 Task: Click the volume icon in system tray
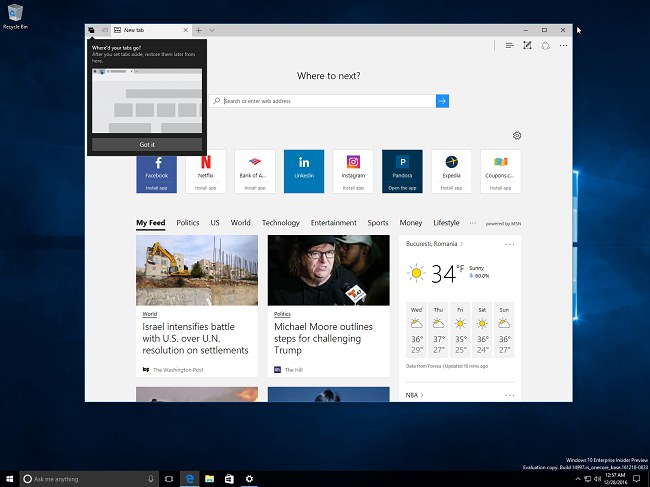(x=597, y=479)
